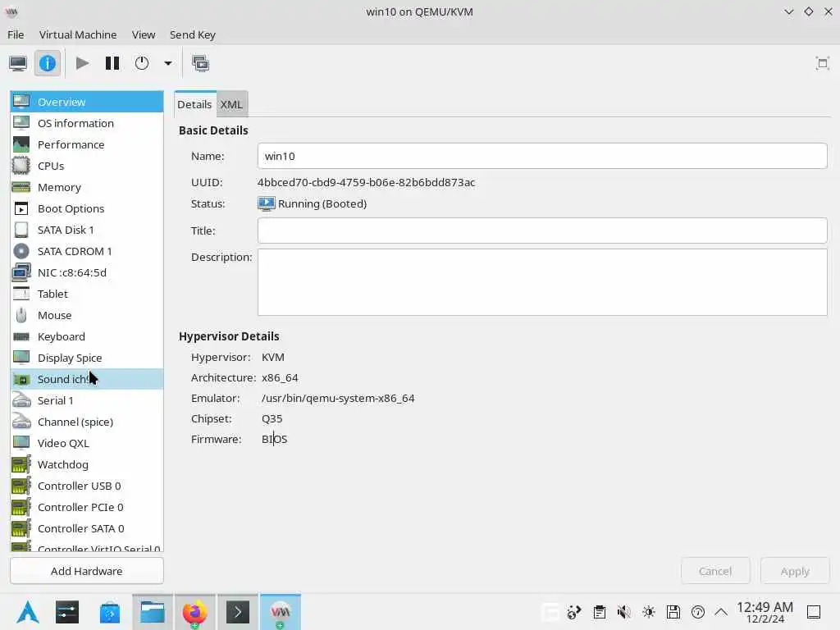Open system settings taskbar icon
840x630 pixels.
(x=67, y=612)
